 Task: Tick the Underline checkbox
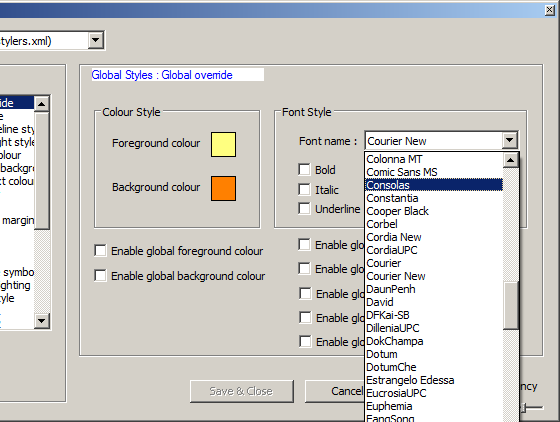pyautogui.click(x=304, y=209)
